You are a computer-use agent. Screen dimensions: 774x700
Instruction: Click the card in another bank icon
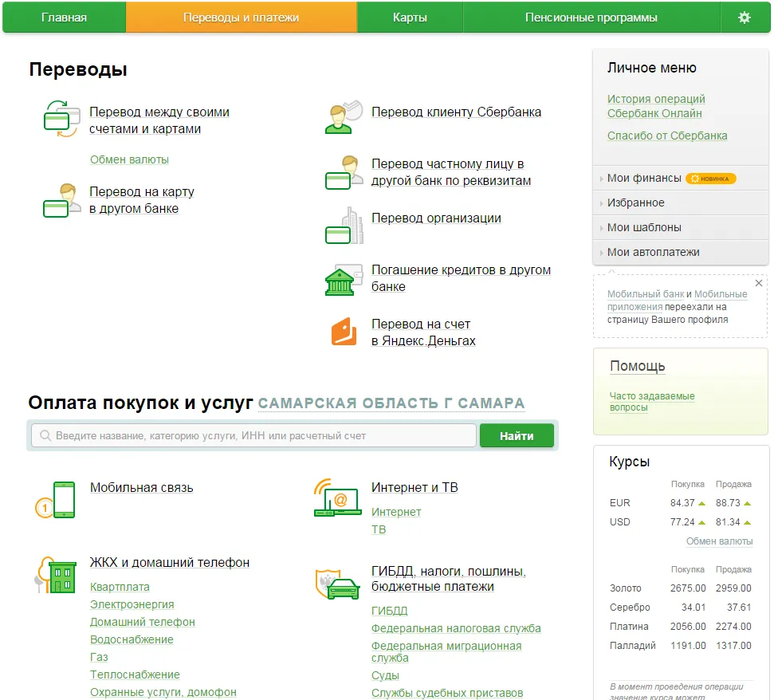click(x=61, y=201)
